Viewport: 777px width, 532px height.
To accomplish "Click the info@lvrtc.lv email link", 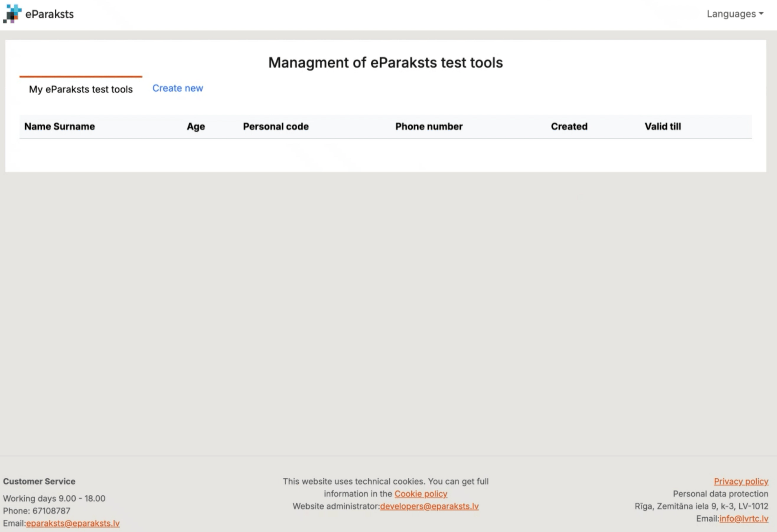I will click(x=744, y=519).
